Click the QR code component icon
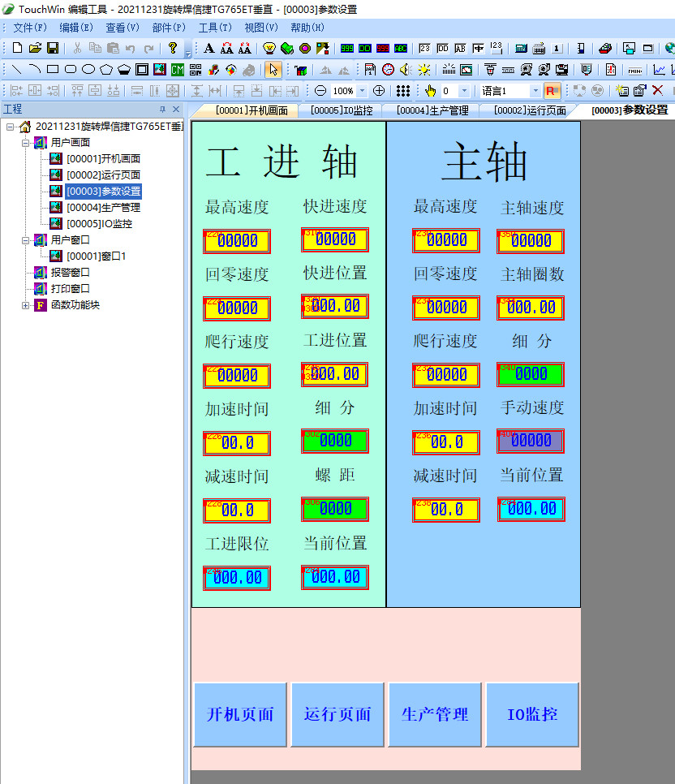675x784 pixels. pos(196,70)
